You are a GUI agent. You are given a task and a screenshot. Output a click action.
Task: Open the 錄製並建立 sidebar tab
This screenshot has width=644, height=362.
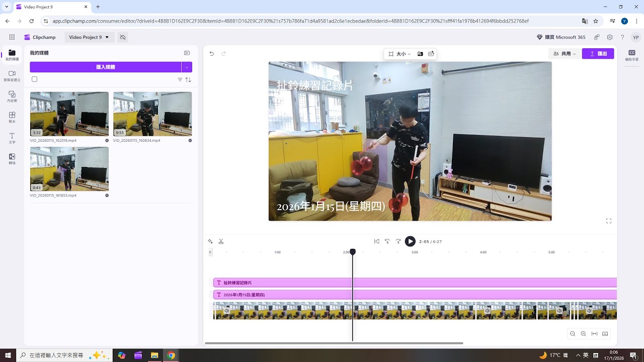click(12, 76)
